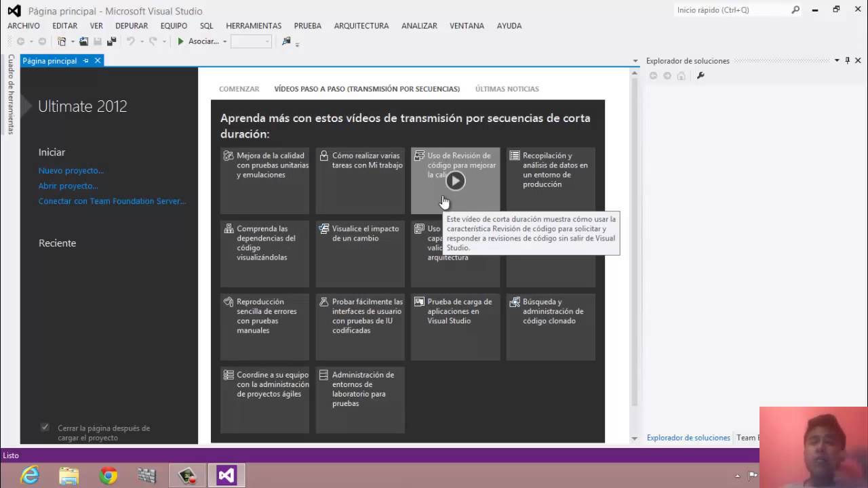Open the EDITAR menu

click(x=65, y=26)
